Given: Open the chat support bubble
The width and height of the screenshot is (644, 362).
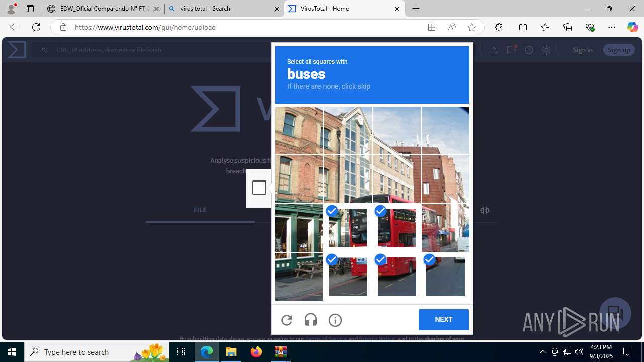Looking at the screenshot, I should tap(615, 313).
